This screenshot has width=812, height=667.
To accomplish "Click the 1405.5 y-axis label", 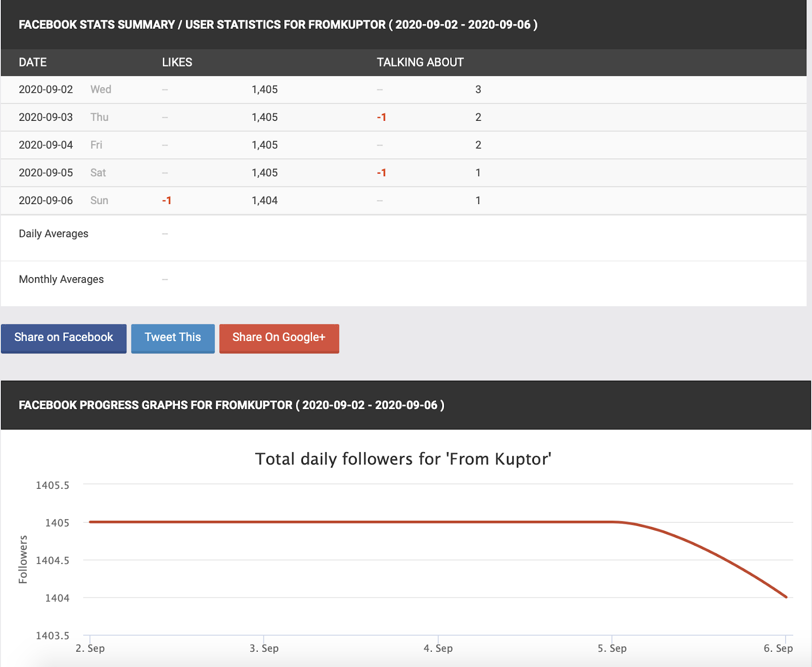I will [x=52, y=485].
